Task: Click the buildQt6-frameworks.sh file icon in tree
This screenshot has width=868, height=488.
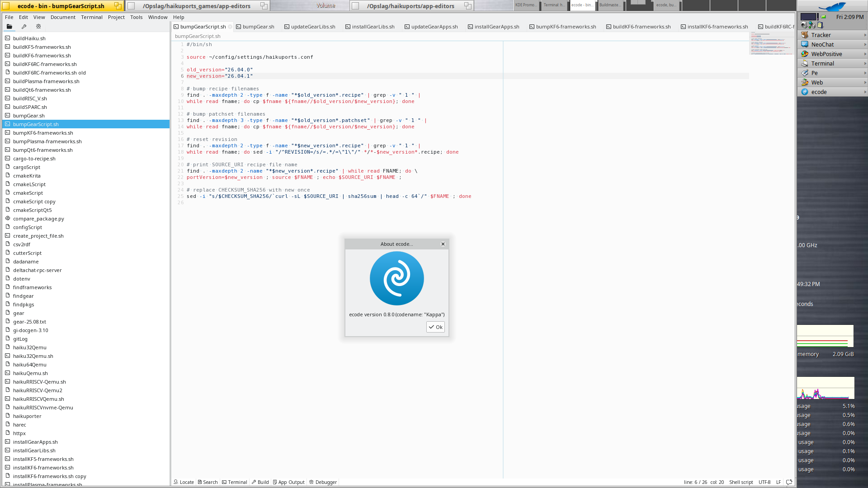Action: click(8, 89)
